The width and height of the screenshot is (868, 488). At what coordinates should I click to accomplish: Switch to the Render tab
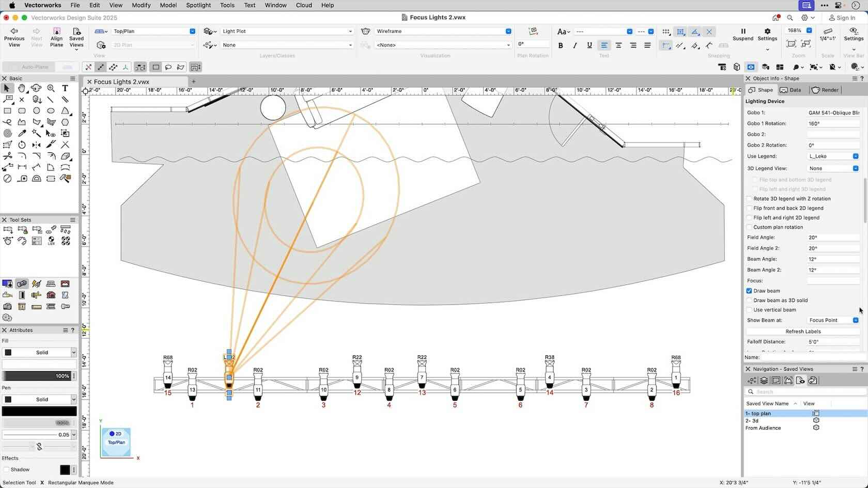pos(825,90)
